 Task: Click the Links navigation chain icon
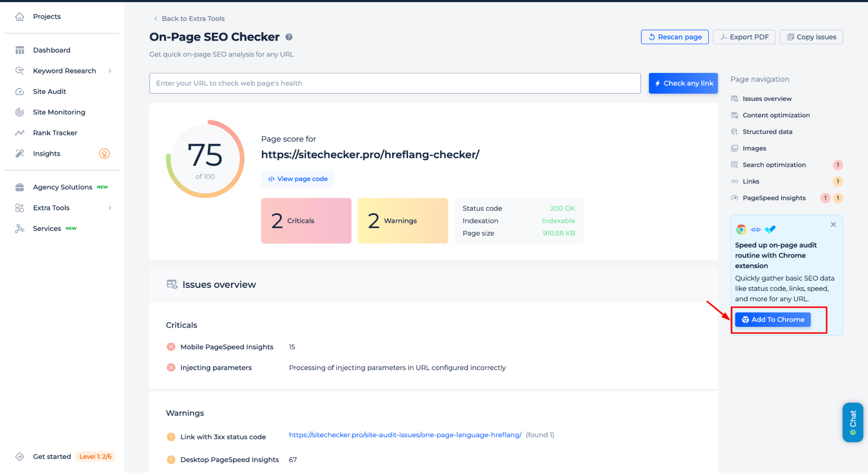point(734,182)
